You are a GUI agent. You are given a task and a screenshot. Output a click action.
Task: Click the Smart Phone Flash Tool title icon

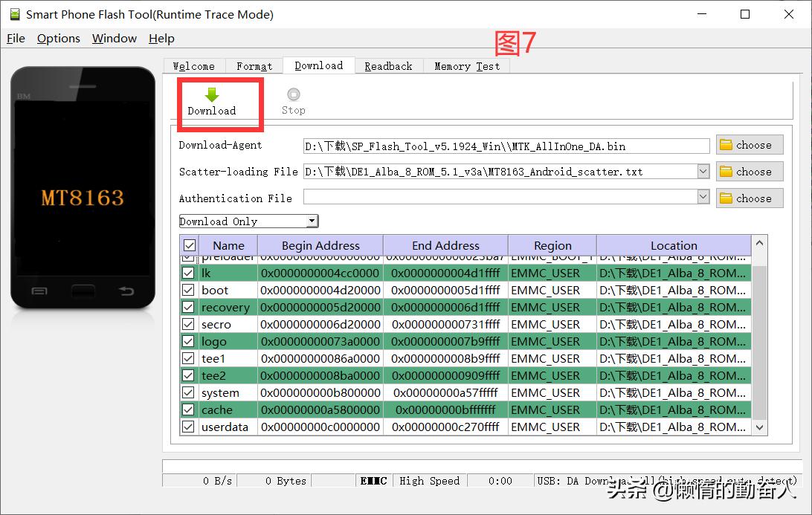coord(15,14)
